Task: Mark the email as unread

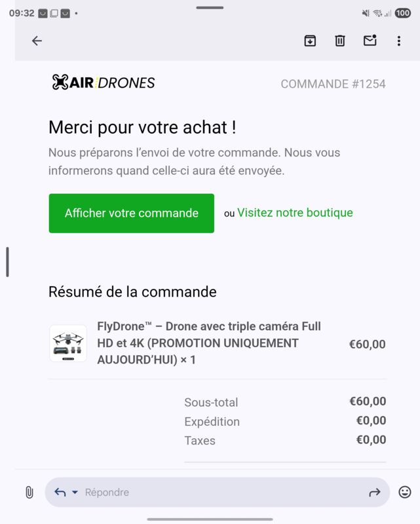Action: 370,41
